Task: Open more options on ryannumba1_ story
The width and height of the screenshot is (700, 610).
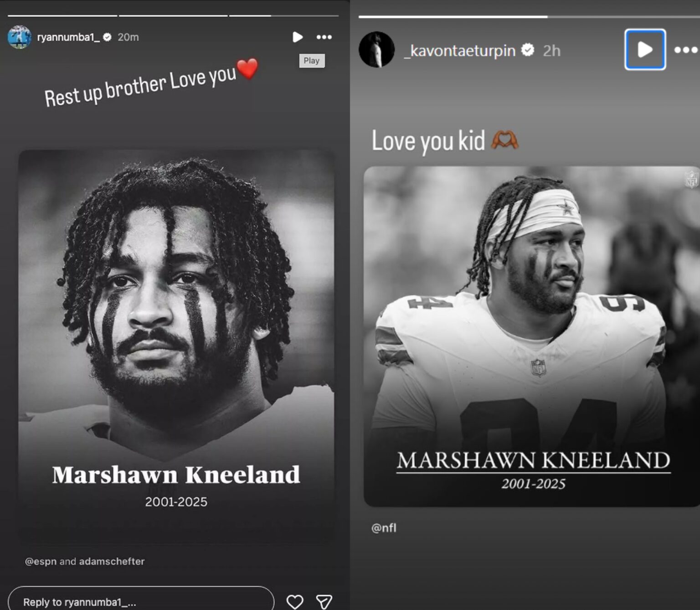Action: [x=324, y=37]
